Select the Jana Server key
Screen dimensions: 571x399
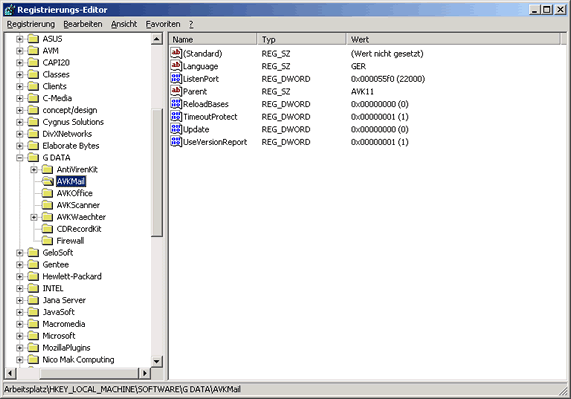[x=64, y=300]
